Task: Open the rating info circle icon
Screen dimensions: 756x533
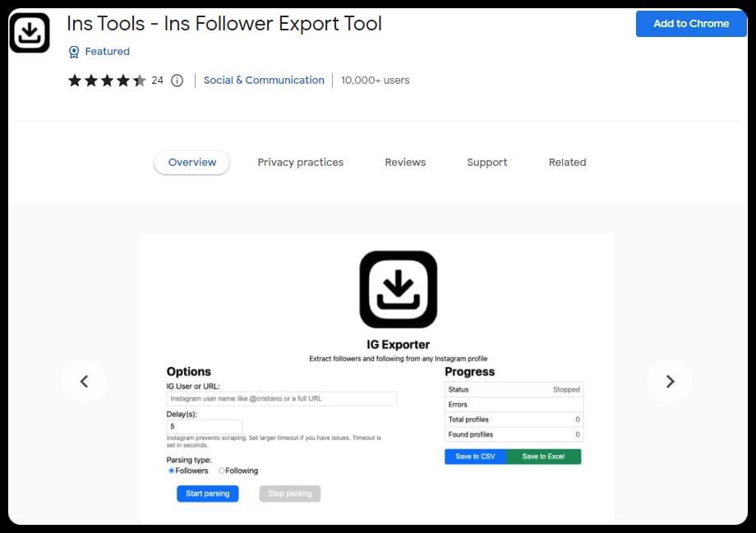Action: pyautogui.click(x=177, y=80)
